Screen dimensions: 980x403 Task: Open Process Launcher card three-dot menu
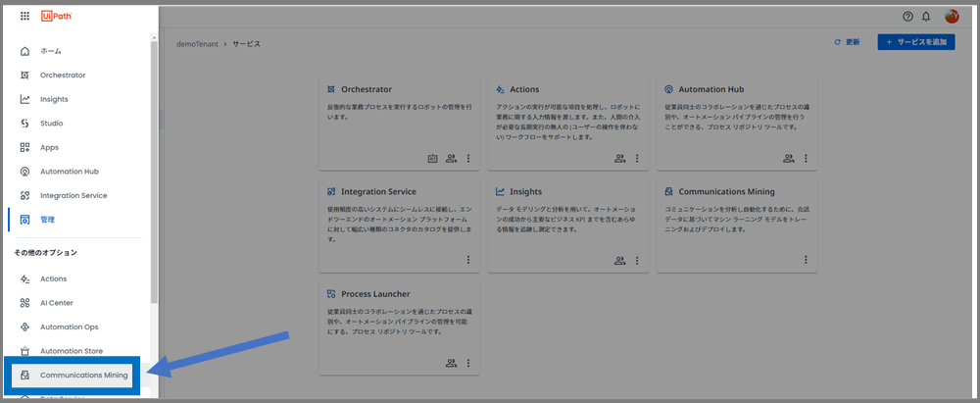[468, 363]
